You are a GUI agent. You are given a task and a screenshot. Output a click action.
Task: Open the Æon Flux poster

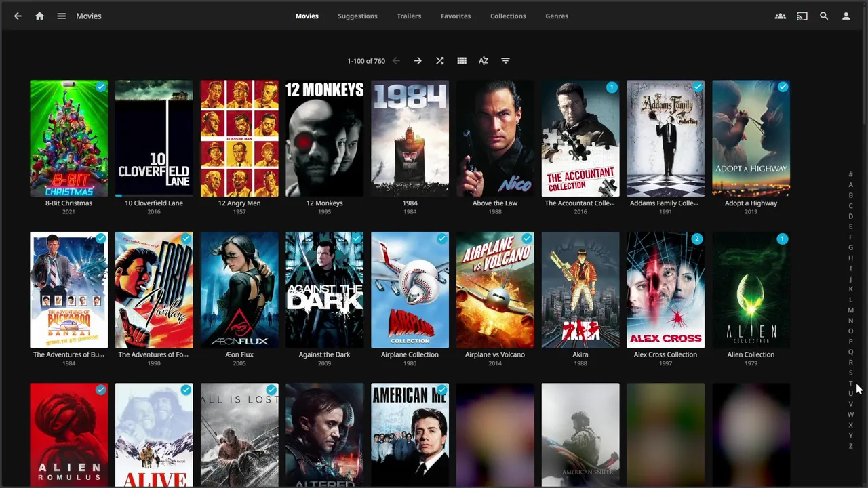[239, 290]
